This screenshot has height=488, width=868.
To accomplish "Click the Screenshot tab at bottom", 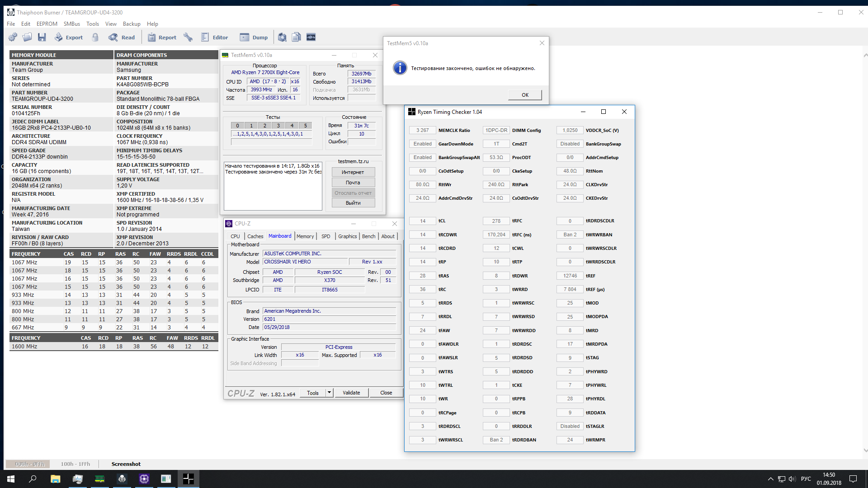I will point(126,464).
